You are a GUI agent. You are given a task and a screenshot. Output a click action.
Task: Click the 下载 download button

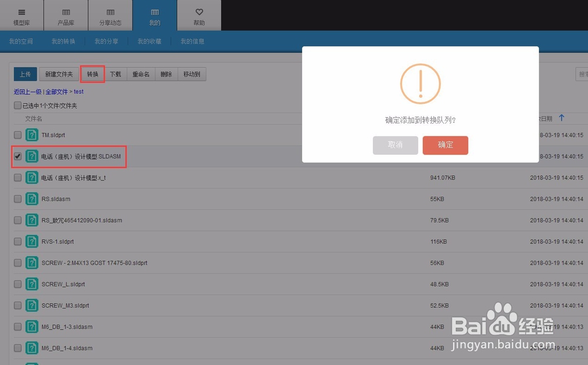point(115,74)
